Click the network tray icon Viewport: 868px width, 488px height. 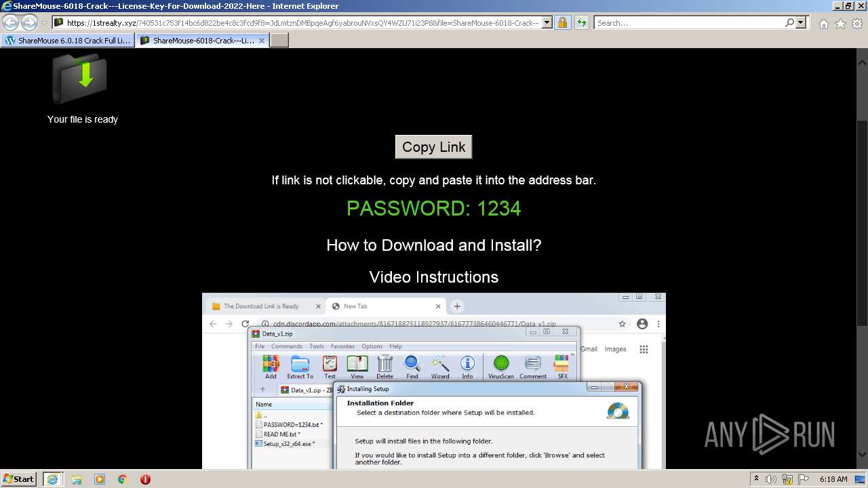pos(786,479)
